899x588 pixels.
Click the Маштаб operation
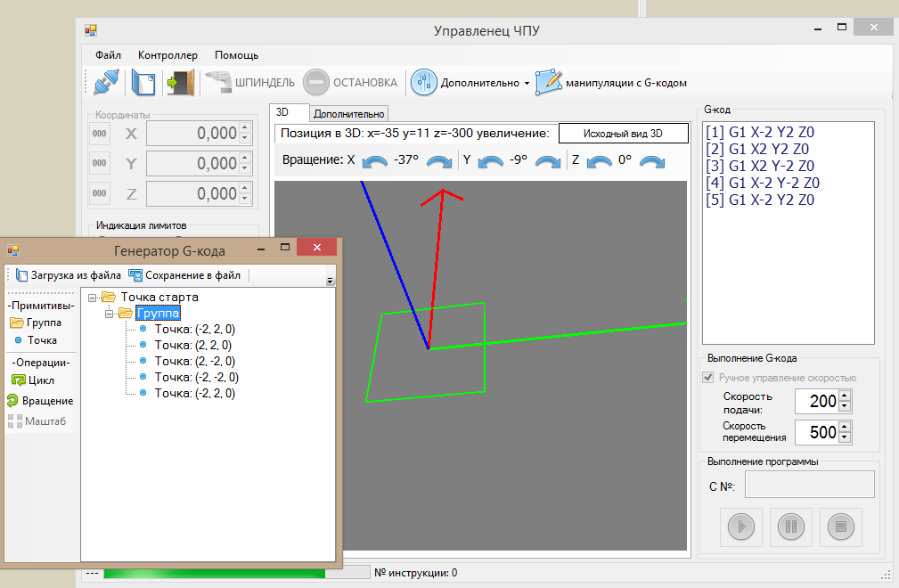pos(37,421)
